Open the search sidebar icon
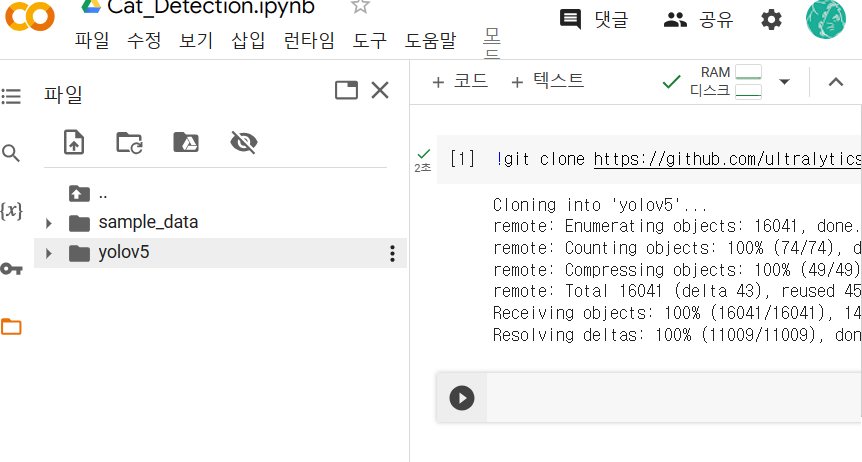This screenshot has width=862, height=462. coord(11,153)
